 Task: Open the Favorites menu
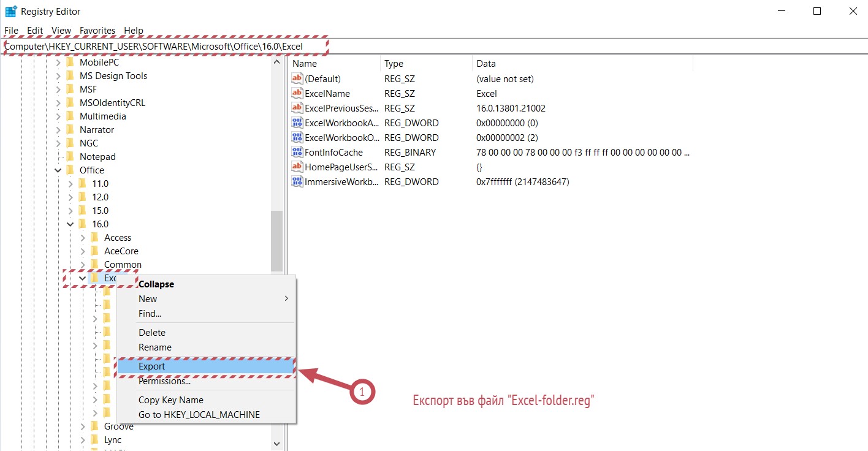point(97,30)
